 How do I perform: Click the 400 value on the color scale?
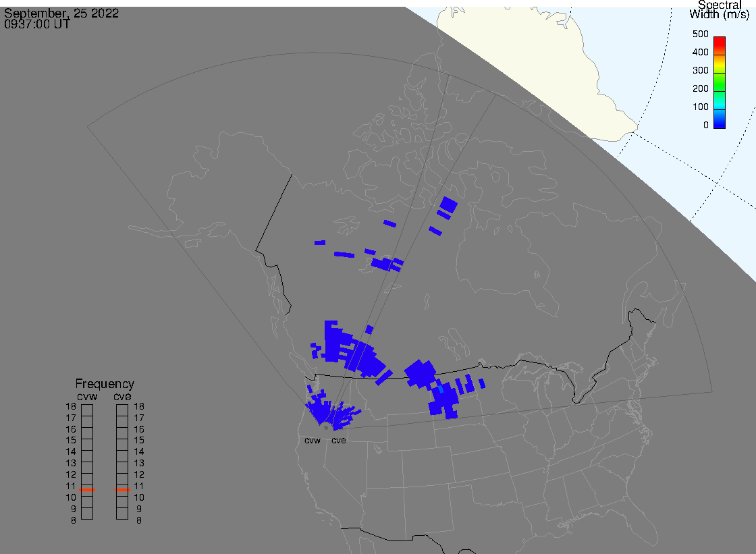pyautogui.click(x=700, y=52)
